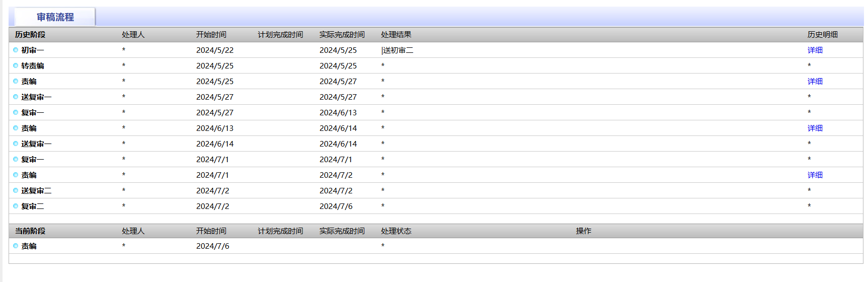Open 详细 link for 责编 started 2024/5/25
The width and height of the screenshot is (868, 282).
[815, 81]
